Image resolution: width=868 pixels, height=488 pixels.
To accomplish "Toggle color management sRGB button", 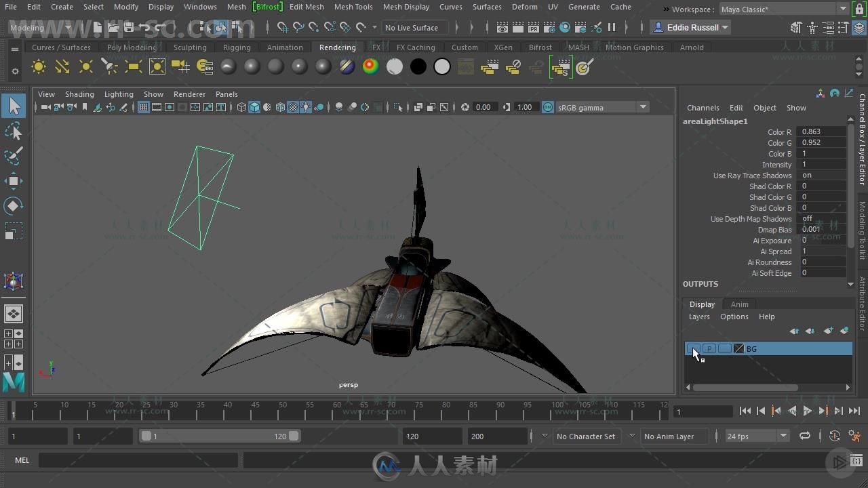I will 547,107.
